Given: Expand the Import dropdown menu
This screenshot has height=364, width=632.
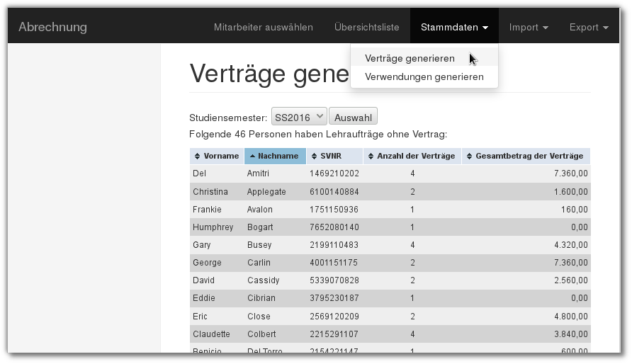Looking at the screenshot, I should pos(528,28).
